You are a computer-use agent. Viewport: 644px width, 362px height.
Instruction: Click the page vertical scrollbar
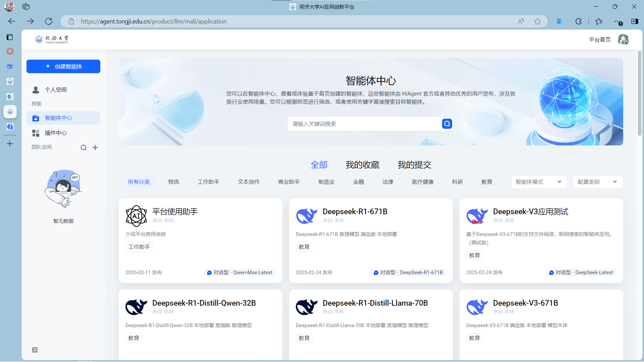click(640, 94)
